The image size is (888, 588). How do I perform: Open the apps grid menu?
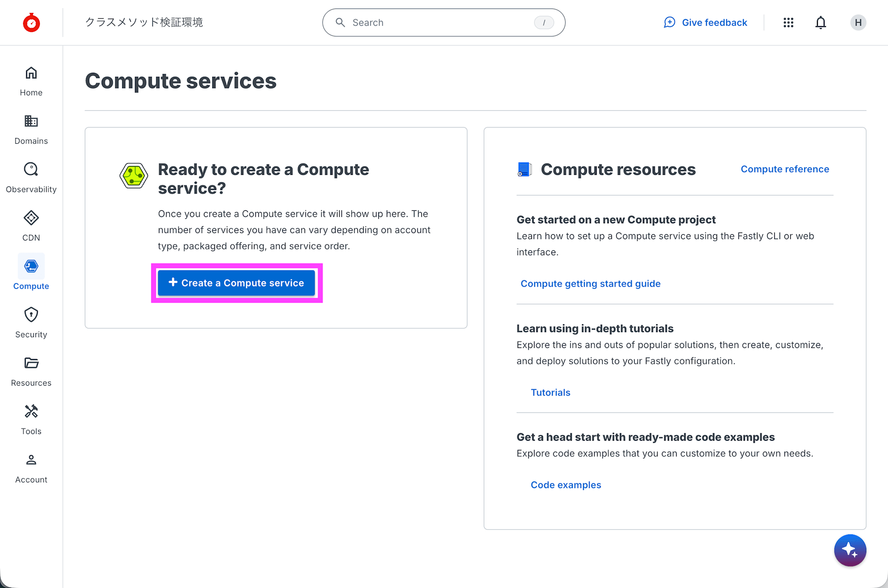point(788,23)
